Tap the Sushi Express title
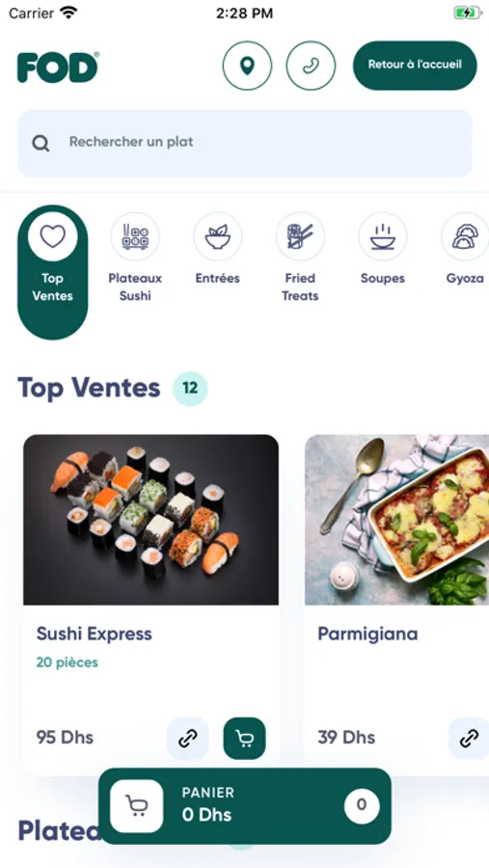This screenshot has width=489, height=868. coord(95,634)
